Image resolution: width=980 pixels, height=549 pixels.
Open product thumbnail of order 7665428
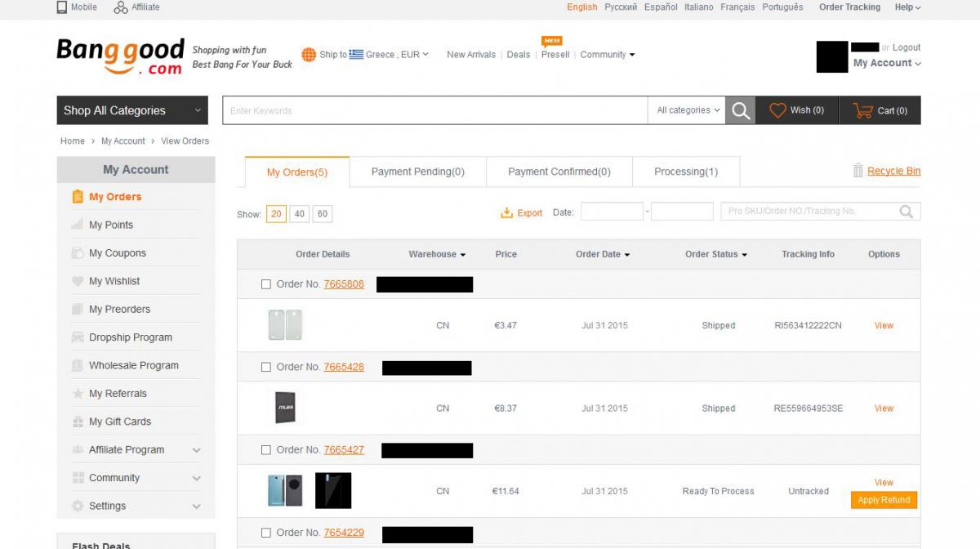pos(285,408)
